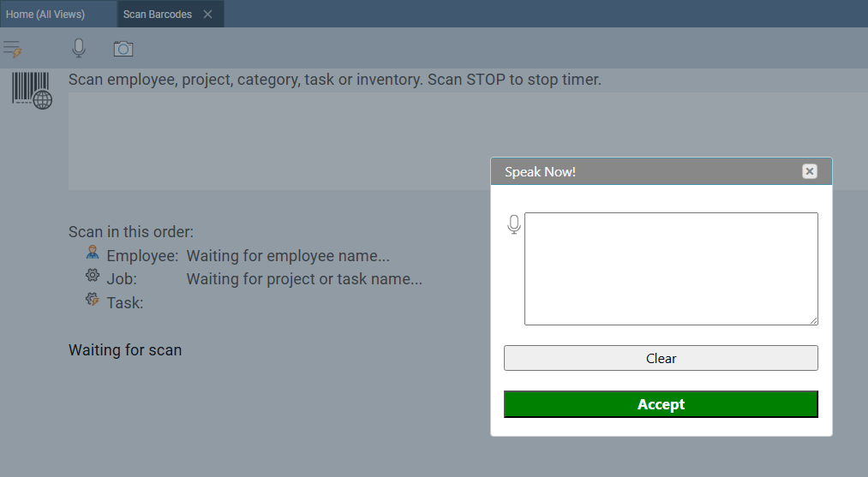Click the Job gear icon
The width and height of the screenshot is (868, 477).
pos(93,275)
